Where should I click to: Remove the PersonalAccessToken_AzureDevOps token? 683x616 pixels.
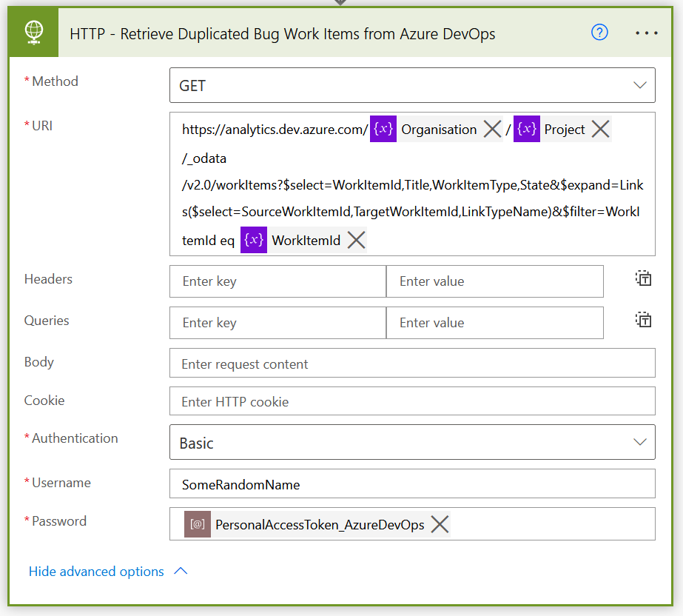(440, 524)
